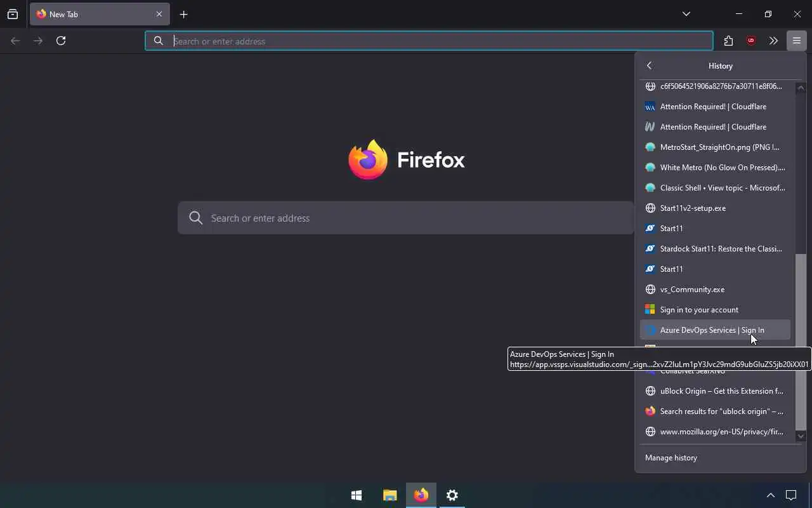This screenshot has height=508, width=812.
Task: Reload the current page
Action: 61,41
